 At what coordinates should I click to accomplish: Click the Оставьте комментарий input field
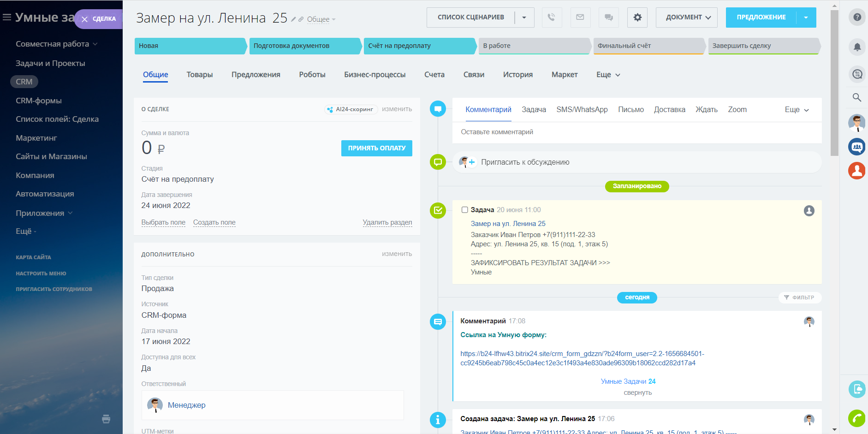636,132
